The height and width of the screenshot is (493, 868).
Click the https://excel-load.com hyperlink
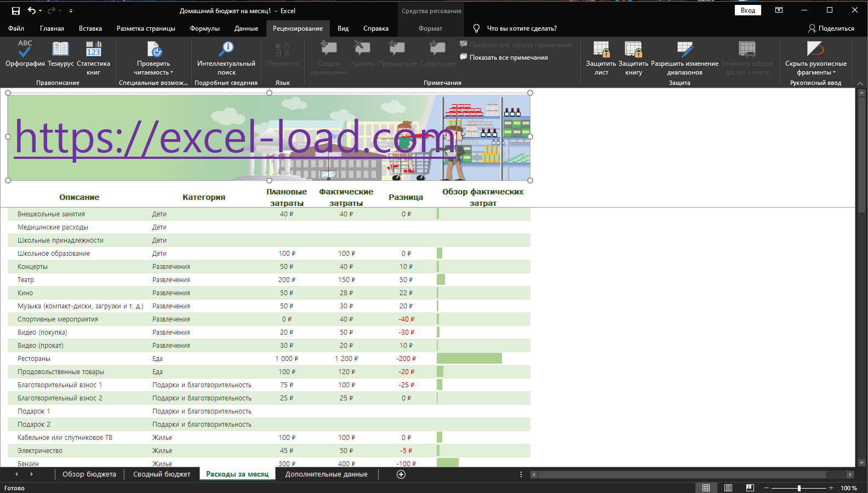point(235,137)
